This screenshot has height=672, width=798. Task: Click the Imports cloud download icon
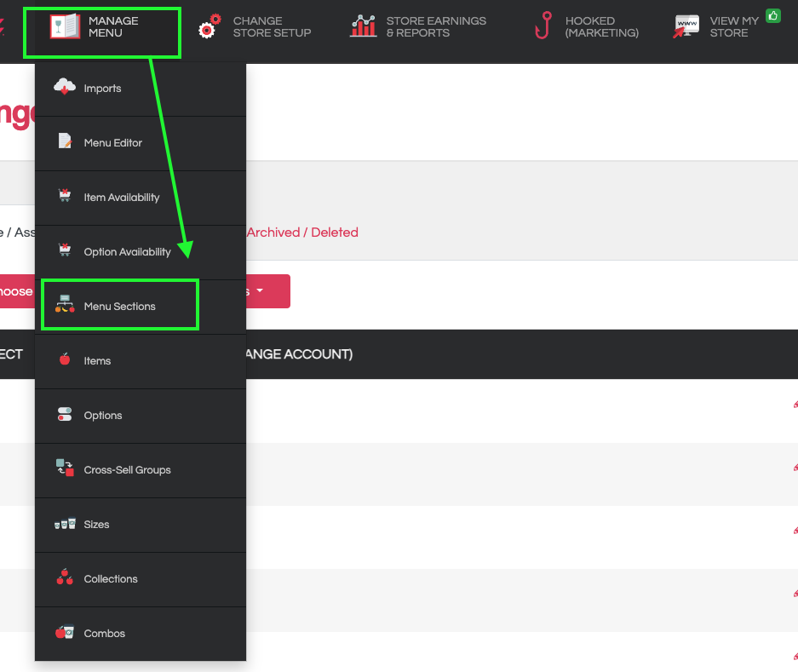65,87
